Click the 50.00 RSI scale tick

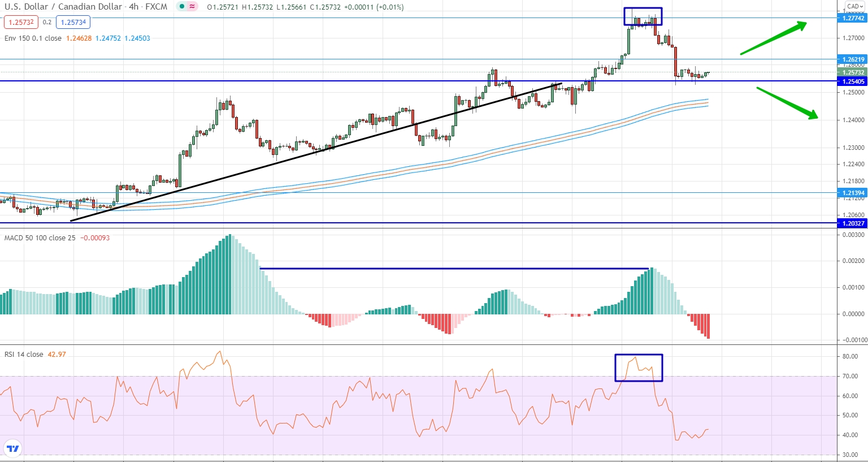point(850,415)
